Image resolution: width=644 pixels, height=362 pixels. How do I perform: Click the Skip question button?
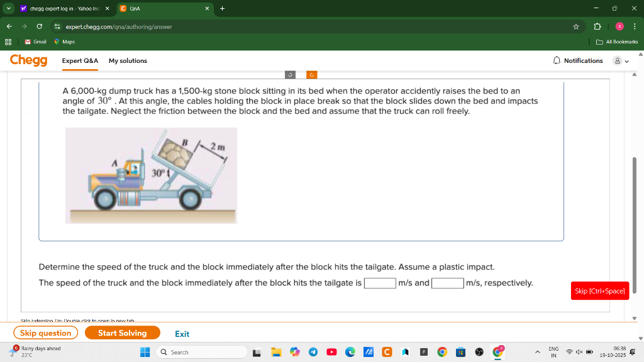click(45, 333)
